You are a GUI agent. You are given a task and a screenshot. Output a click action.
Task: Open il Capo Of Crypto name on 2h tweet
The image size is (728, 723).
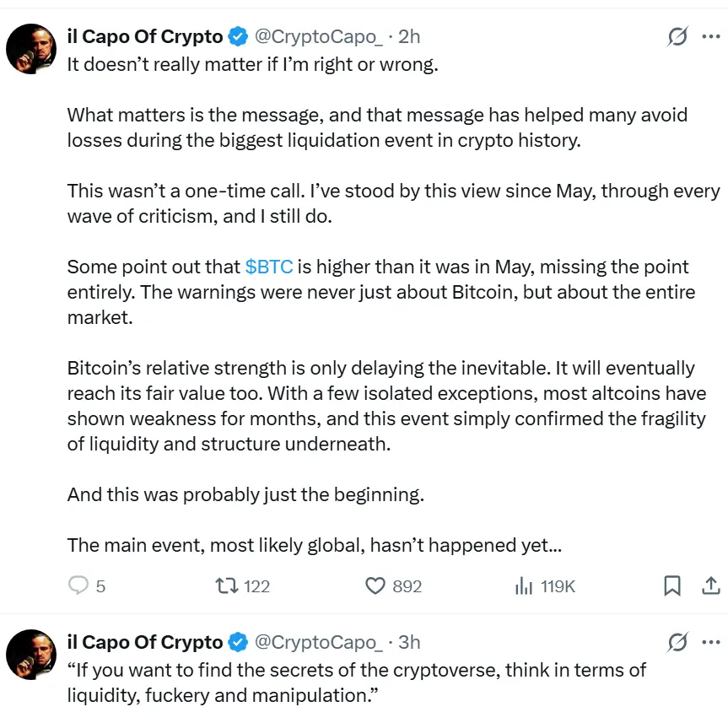[144, 37]
